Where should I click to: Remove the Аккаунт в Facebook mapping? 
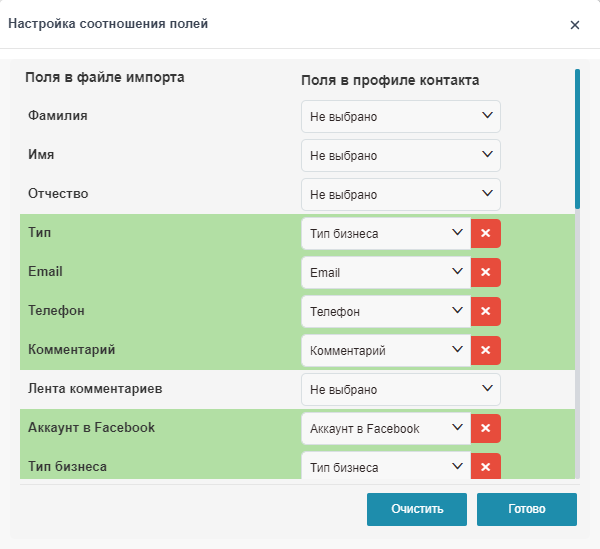pyautogui.click(x=485, y=428)
